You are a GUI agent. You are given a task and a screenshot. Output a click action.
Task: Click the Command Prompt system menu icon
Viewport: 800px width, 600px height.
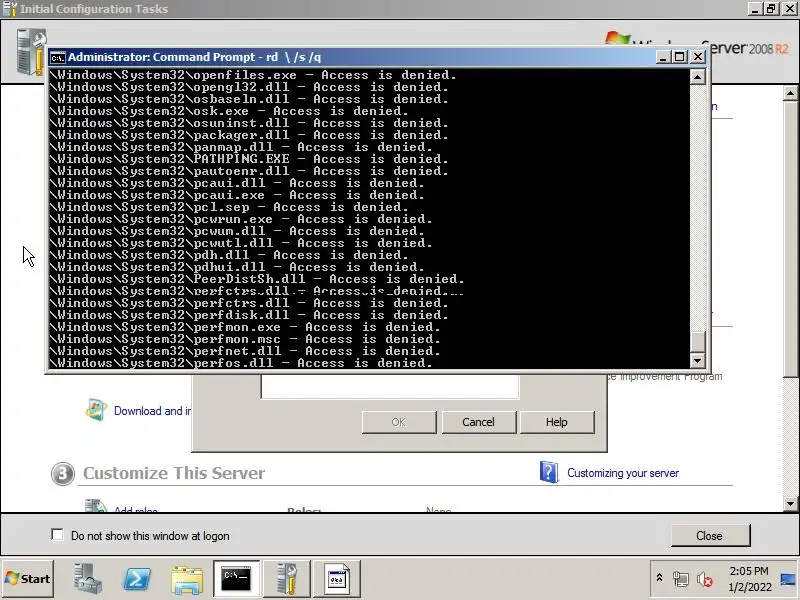tap(58, 57)
